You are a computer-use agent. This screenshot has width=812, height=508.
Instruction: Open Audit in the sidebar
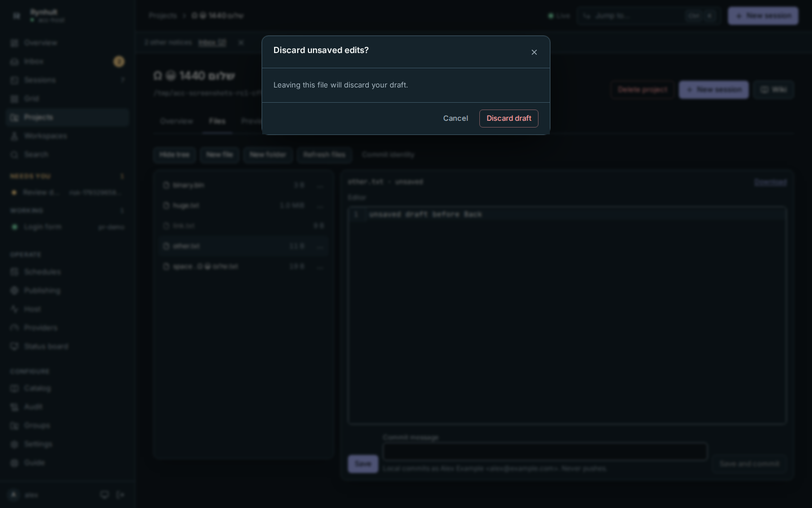[x=68, y=407]
